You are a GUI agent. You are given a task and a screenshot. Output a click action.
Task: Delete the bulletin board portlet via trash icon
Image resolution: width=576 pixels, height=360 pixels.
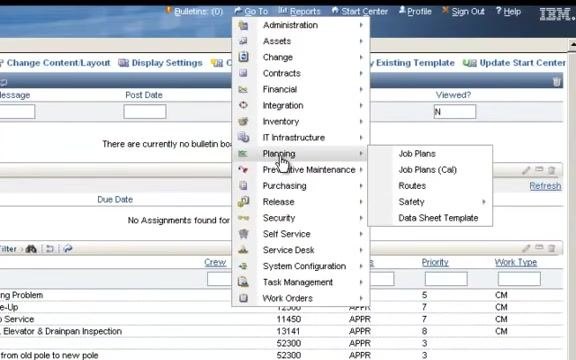(x=557, y=82)
